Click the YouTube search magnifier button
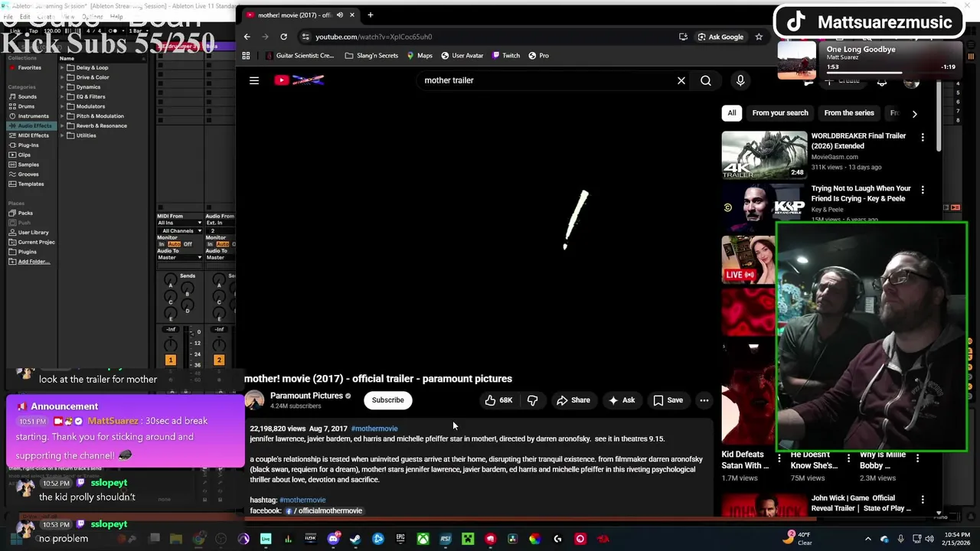Screen dimensions: 980x551 coord(706,80)
